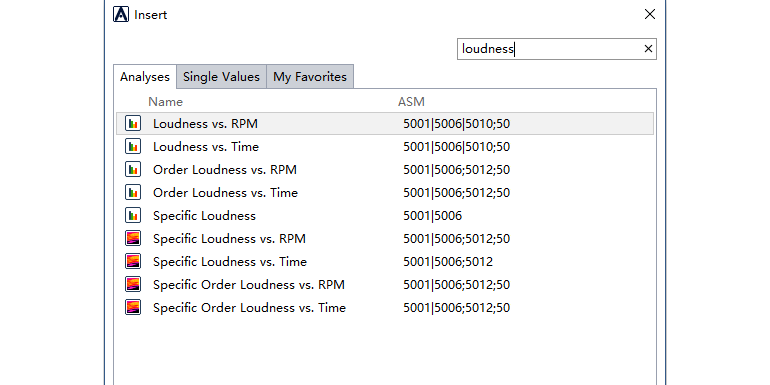Click the Specific Loudness vs. Time spectrogram icon
The image size is (770, 385).
[133, 261]
